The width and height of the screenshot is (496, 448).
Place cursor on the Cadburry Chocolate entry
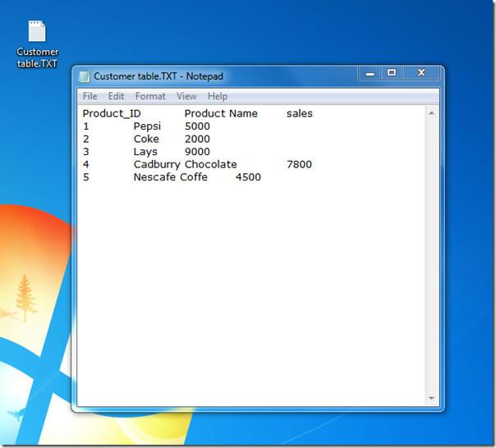pos(185,164)
